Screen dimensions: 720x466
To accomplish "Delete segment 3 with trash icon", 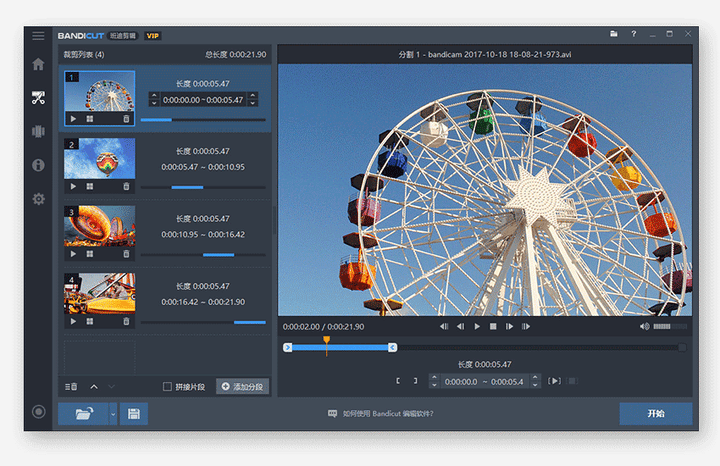I will pos(126,254).
